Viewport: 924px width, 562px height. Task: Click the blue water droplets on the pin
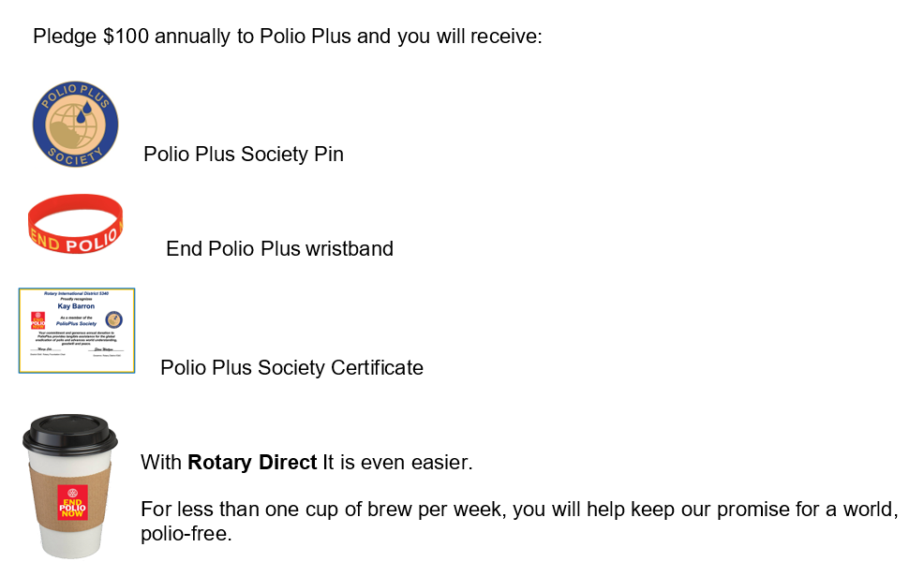coord(86,113)
